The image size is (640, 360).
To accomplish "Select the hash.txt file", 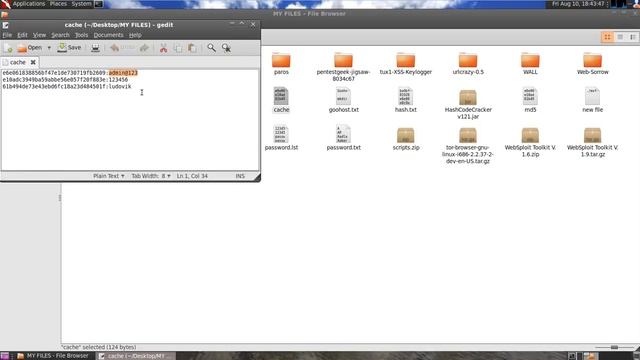I will [x=406, y=100].
